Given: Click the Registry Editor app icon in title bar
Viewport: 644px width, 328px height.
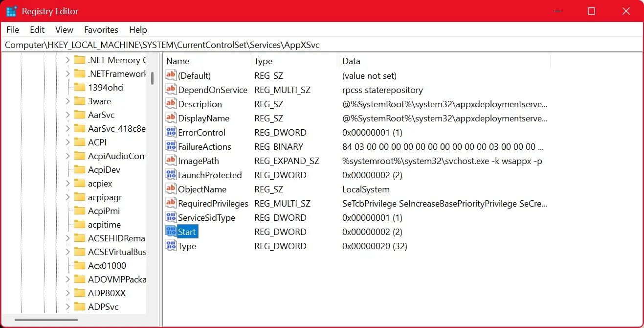Looking at the screenshot, I should 11,11.
